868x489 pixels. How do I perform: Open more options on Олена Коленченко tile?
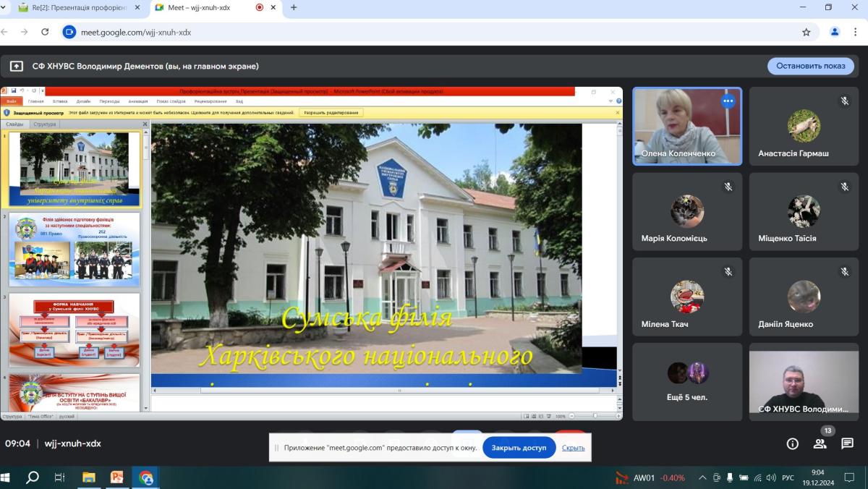pos(728,101)
